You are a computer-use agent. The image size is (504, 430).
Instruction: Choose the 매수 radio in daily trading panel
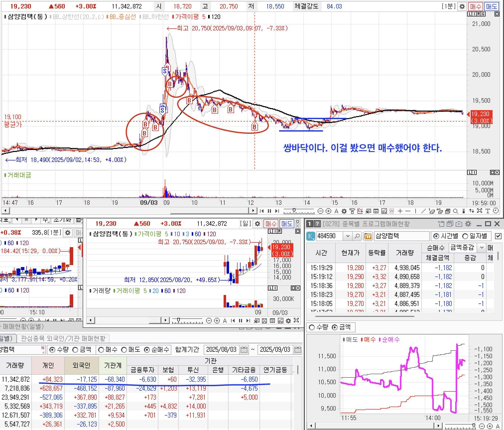101,350
